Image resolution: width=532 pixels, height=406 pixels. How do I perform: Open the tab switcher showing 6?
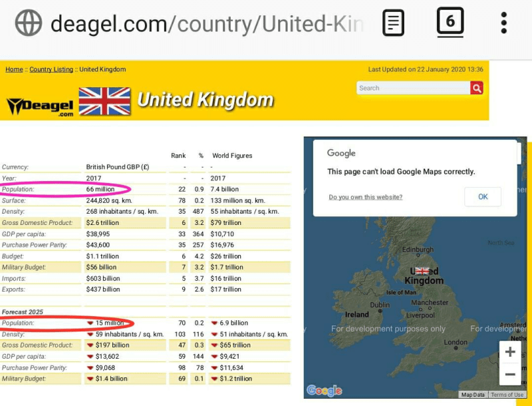click(450, 22)
